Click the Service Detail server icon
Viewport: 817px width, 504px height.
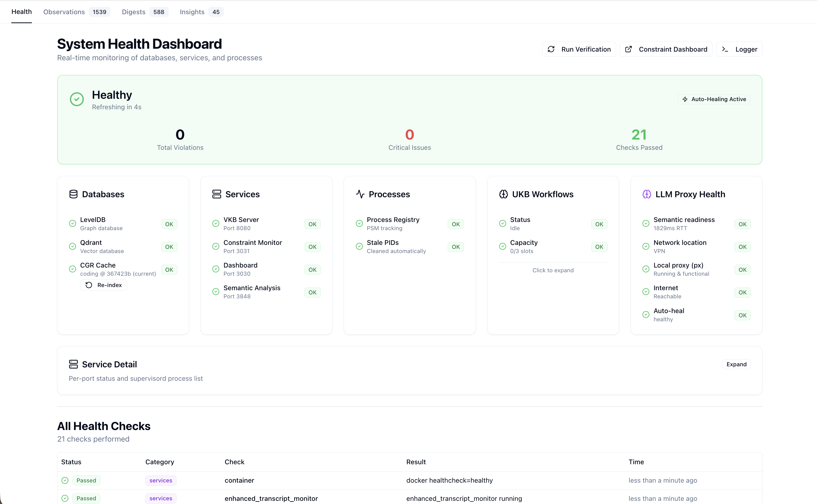[x=73, y=364]
